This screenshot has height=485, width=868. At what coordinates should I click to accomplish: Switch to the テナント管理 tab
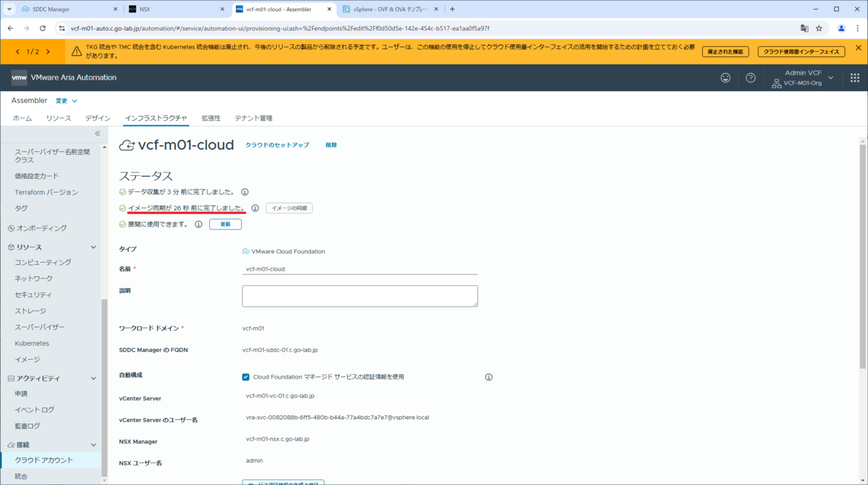tap(253, 118)
